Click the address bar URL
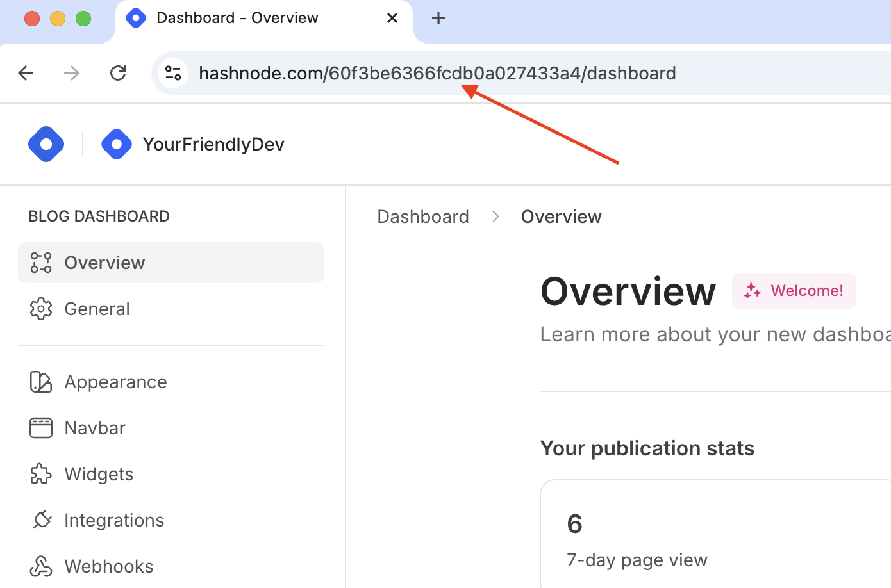This screenshot has height=588, width=891. [437, 73]
